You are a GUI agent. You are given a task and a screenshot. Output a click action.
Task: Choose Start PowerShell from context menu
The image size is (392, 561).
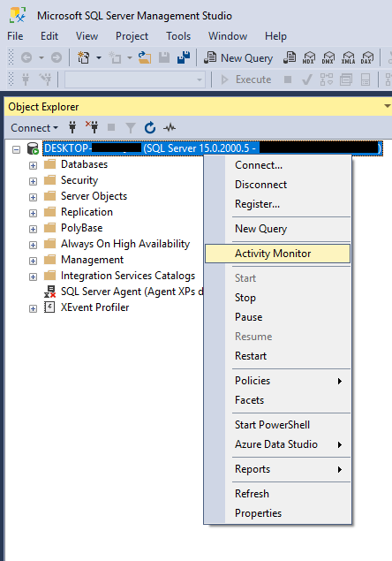pyautogui.click(x=277, y=425)
